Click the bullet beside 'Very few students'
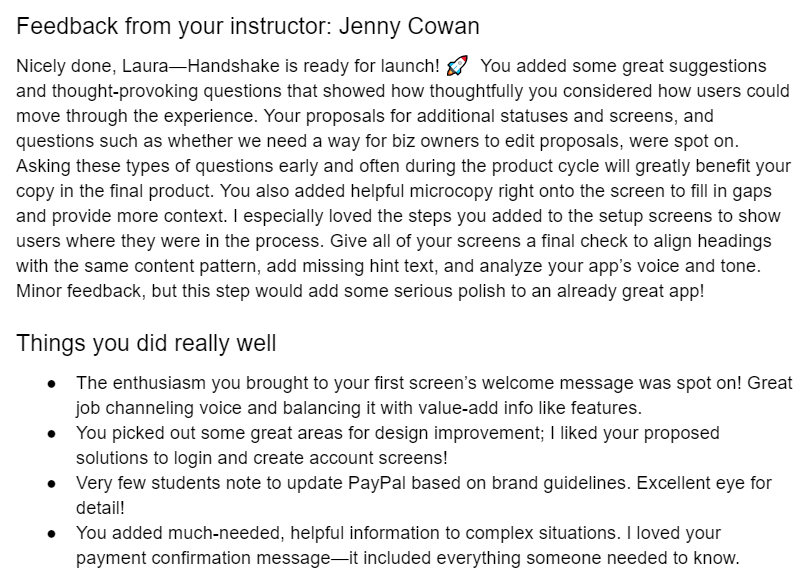The height and width of the screenshot is (581, 812). [51, 484]
